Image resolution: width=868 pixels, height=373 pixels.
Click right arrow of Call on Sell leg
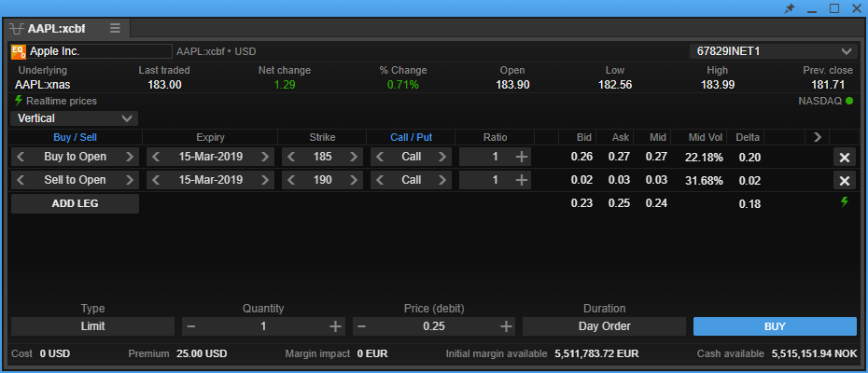point(441,180)
